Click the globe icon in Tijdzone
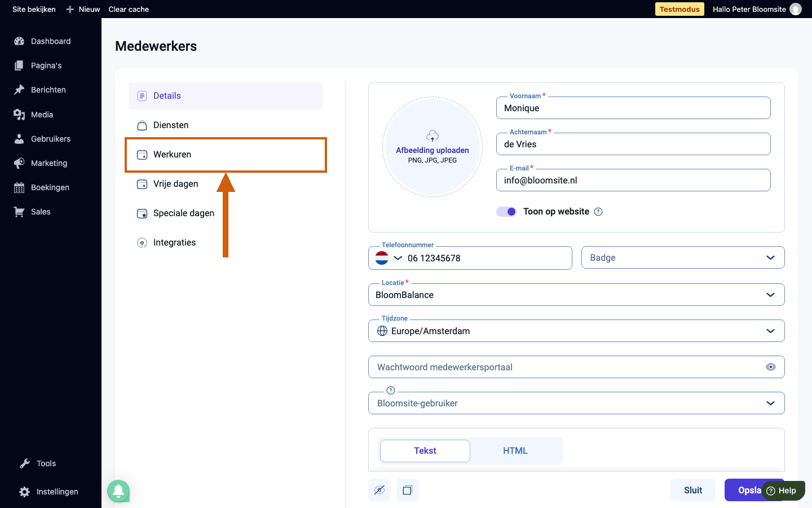812x508 pixels. [x=382, y=331]
